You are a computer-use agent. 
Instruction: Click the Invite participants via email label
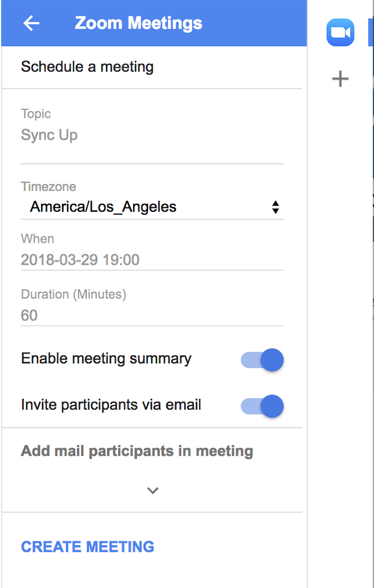coord(111,405)
